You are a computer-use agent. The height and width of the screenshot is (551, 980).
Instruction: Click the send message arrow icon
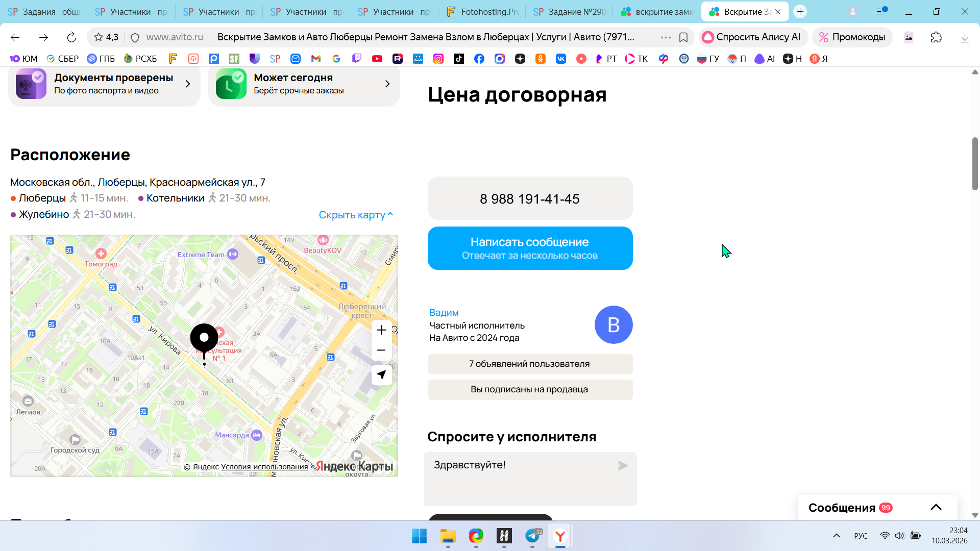click(623, 465)
